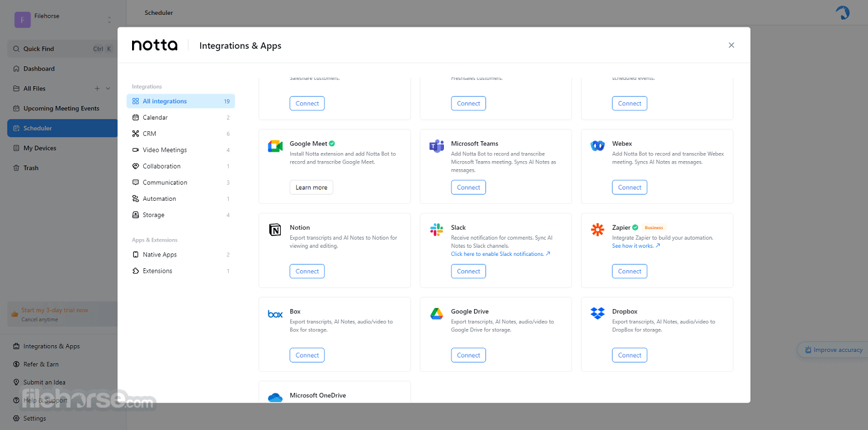Click the Automation category icon
The height and width of the screenshot is (430, 868).
click(x=136, y=199)
